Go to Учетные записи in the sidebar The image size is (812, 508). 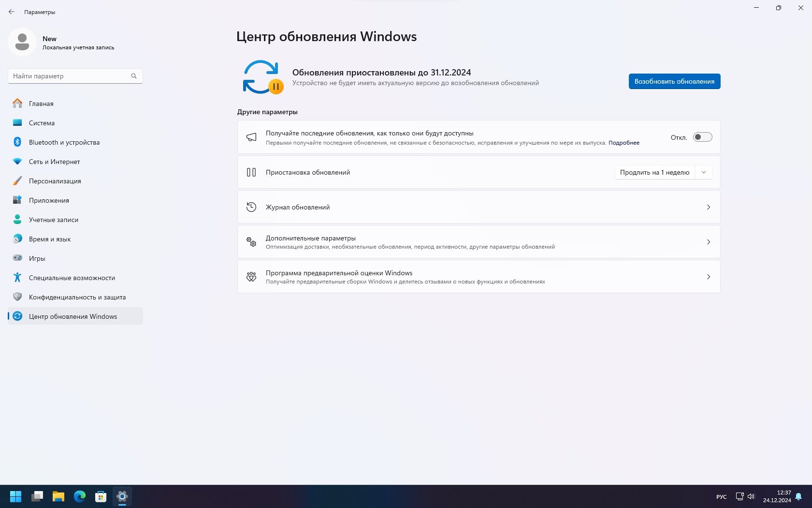pos(75,220)
